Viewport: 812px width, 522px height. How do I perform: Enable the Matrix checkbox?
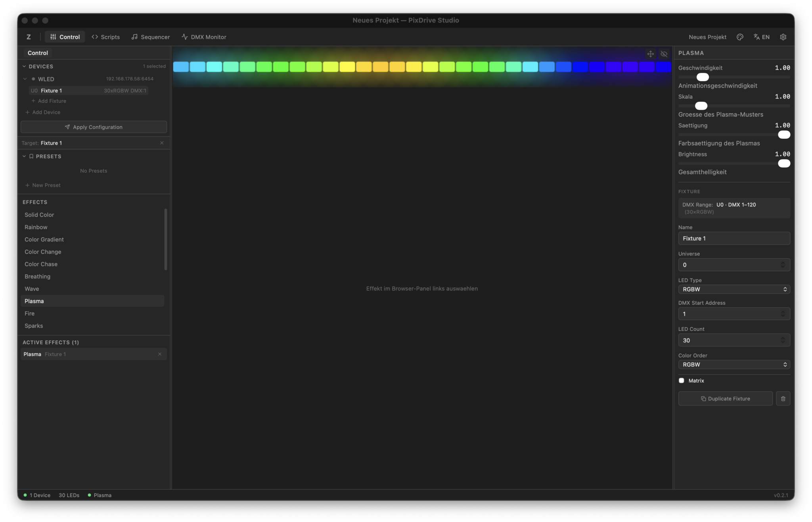click(682, 381)
